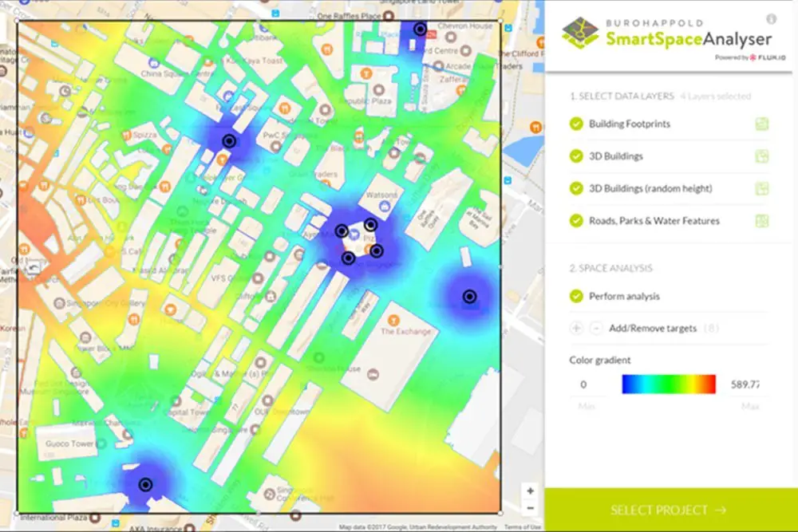
Task: Click the plus icon to add targets
Action: click(x=576, y=328)
